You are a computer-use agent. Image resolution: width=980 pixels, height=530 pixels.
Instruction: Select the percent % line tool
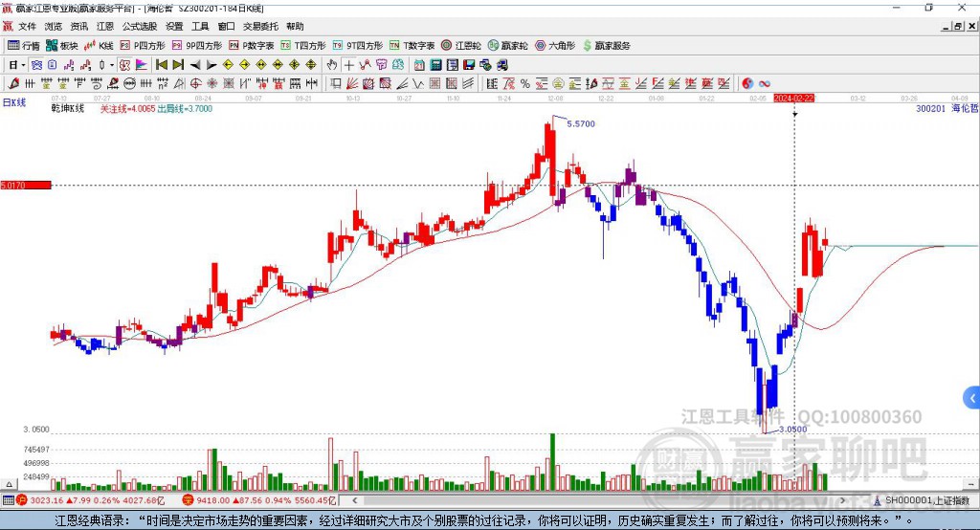pos(525,84)
